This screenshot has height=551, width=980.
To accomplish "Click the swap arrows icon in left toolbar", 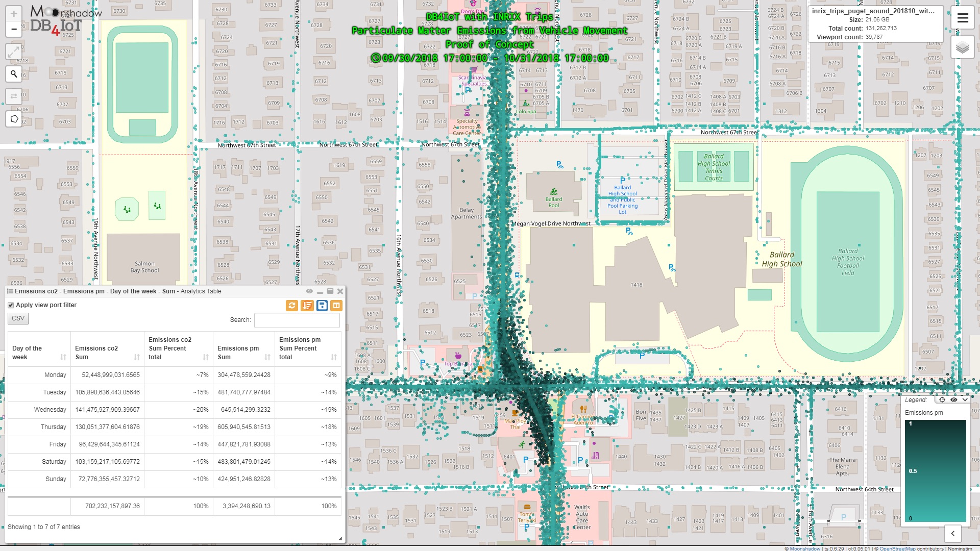I will pos(14,96).
